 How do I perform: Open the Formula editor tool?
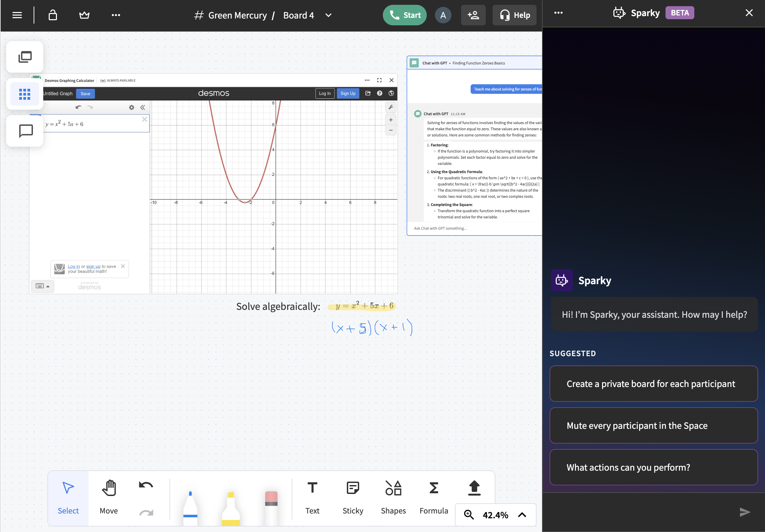[434, 497]
